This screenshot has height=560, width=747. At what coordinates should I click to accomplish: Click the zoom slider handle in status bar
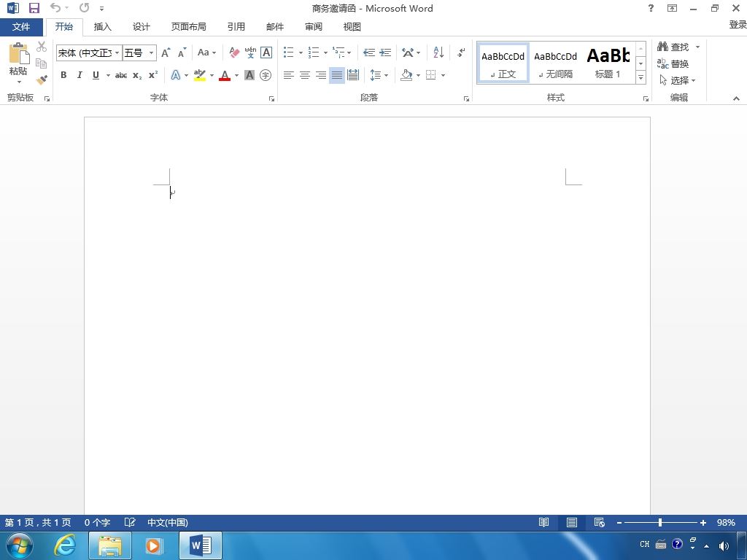click(x=659, y=522)
